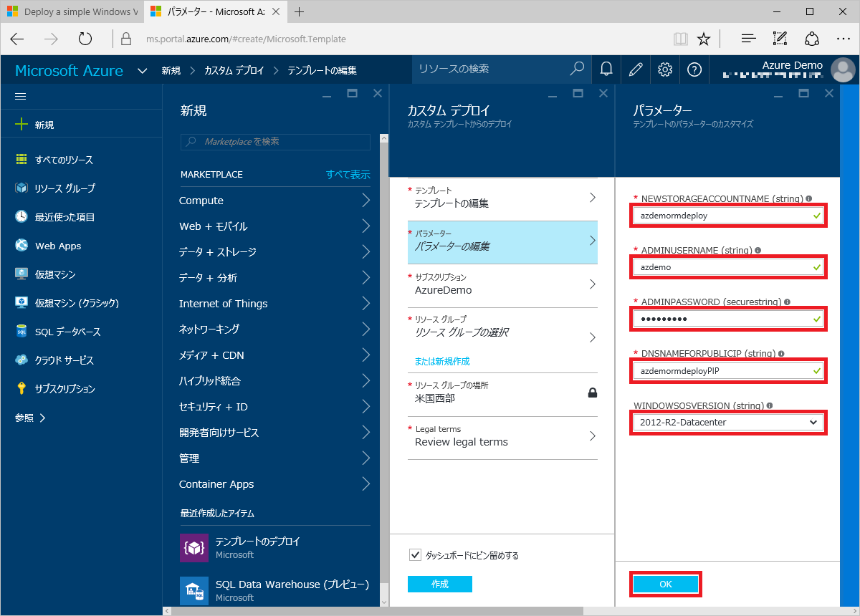Open 最近使った項目 clock icon
The height and width of the screenshot is (616, 860).
coord(21,217)
